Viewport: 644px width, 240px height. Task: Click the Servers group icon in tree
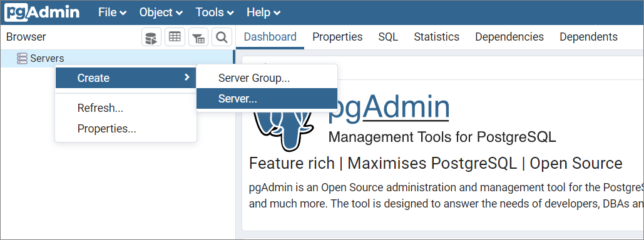(22, 59)
